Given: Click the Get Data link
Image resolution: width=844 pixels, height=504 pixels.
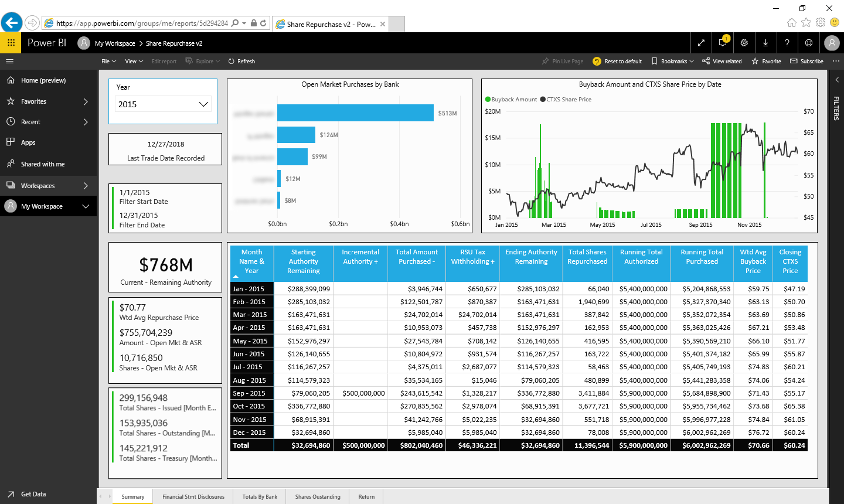Looking at the screenshot, I should (x=33, y=494).
